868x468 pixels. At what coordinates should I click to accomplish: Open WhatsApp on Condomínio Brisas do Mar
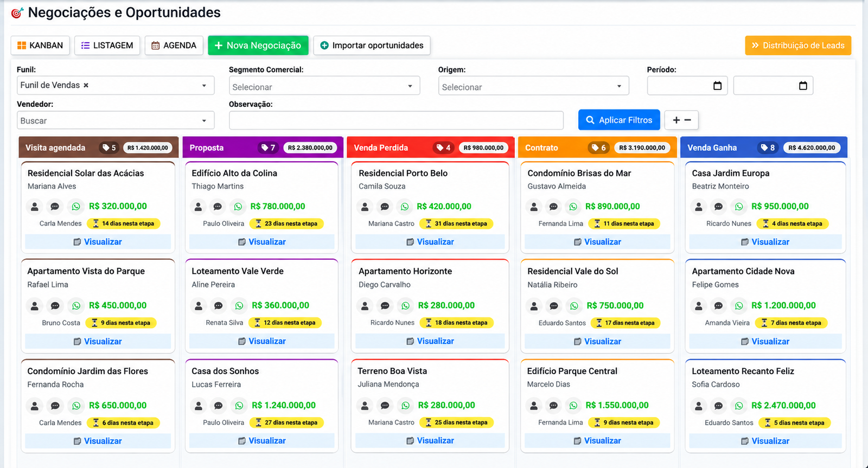[x=573, y=207]
